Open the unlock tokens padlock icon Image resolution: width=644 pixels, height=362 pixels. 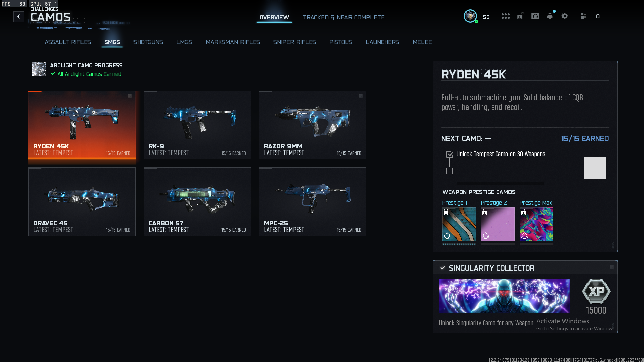[x=520, y=16]
